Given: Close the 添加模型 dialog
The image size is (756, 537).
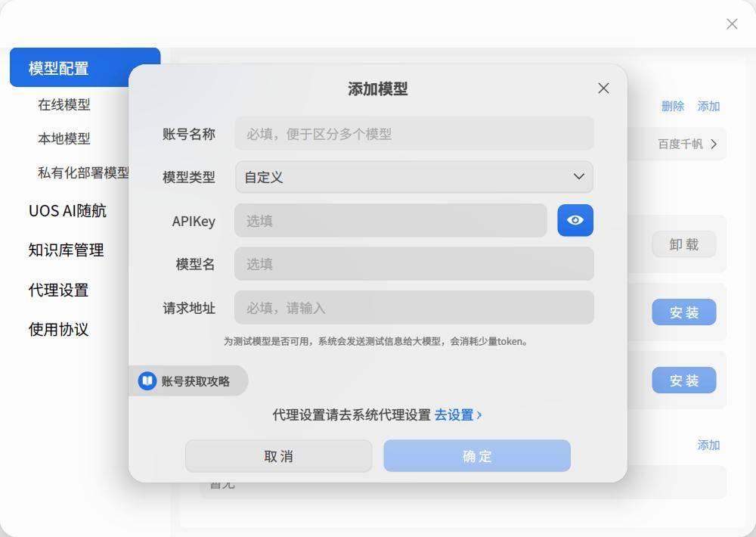Looking at the screenshot, I should point(603,88).
